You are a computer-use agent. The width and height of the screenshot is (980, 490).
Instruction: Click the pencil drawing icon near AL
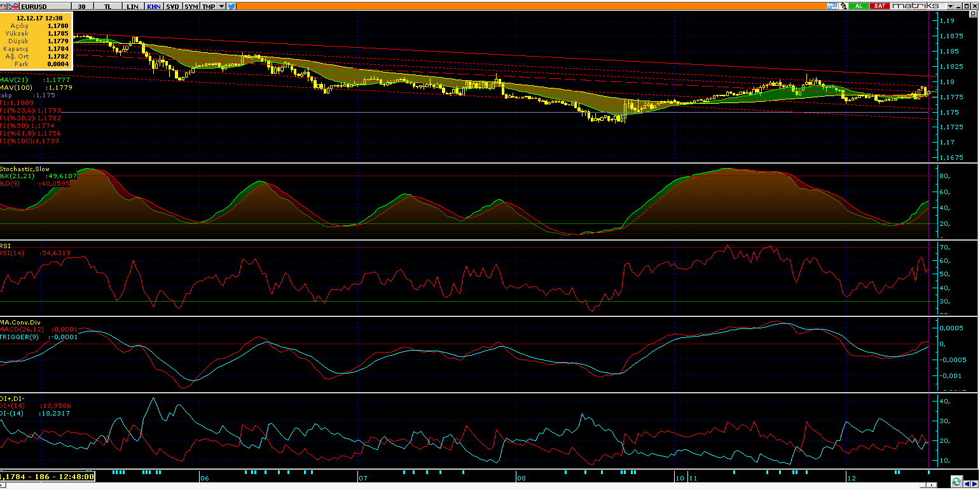843,6
